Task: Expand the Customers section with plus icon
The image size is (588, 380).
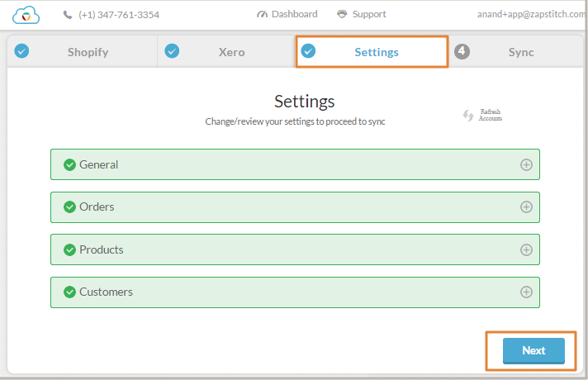Action: click(x=527, y=292)
